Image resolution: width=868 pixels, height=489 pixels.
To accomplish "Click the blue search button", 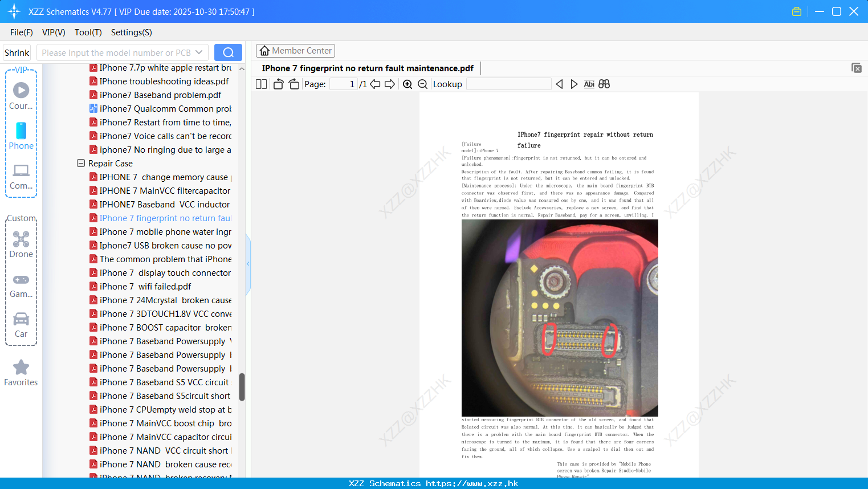I will pyautogui.click(x=228, y=52).
